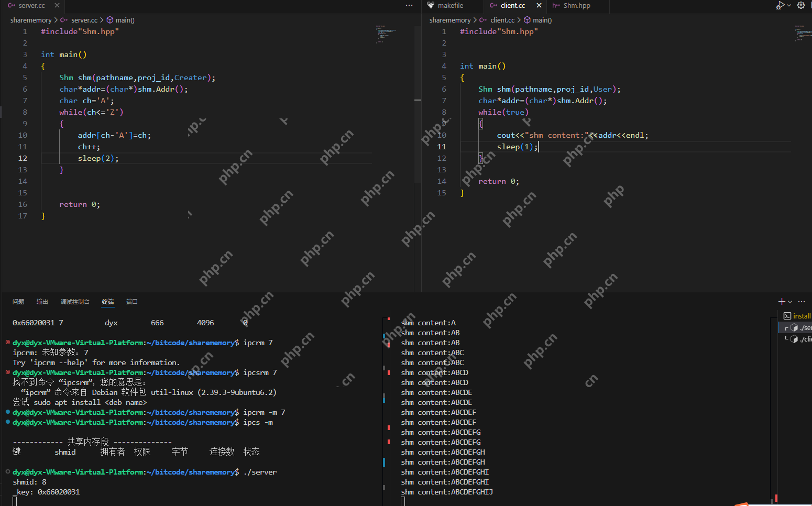
Task: Create a new terminal with plus icon
Action: [782, 302]
